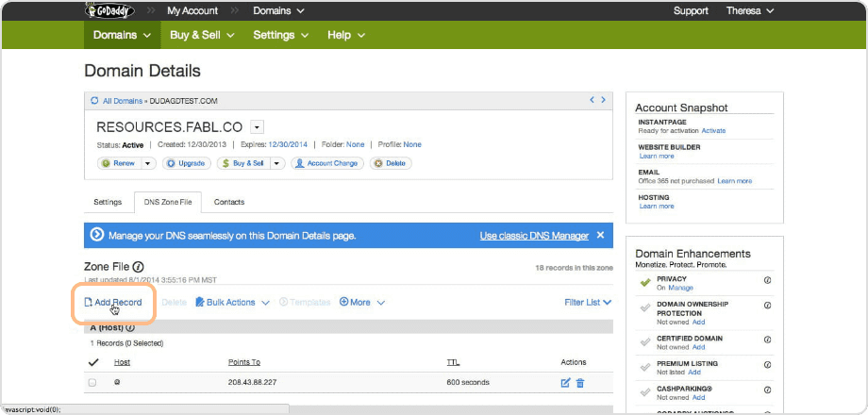Click the GoDaddy logo
This screenshot has height=415, width=868.
click(x=109, y=10)
